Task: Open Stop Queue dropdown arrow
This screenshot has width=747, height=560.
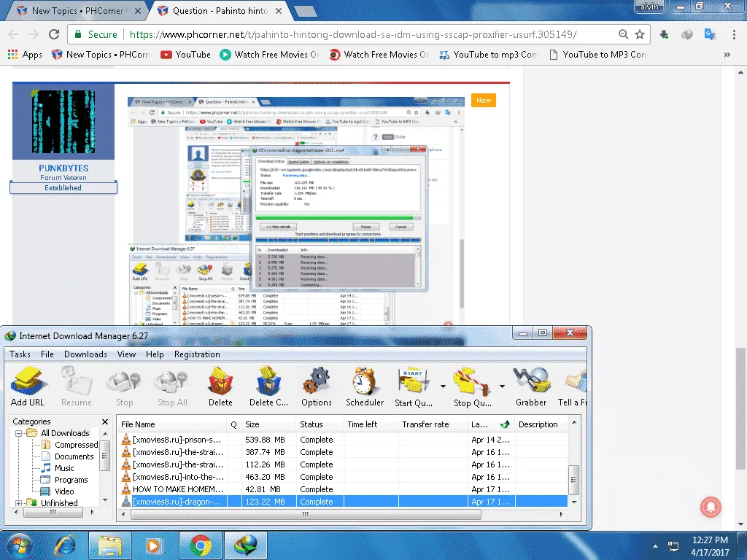Action: (502, 386)
